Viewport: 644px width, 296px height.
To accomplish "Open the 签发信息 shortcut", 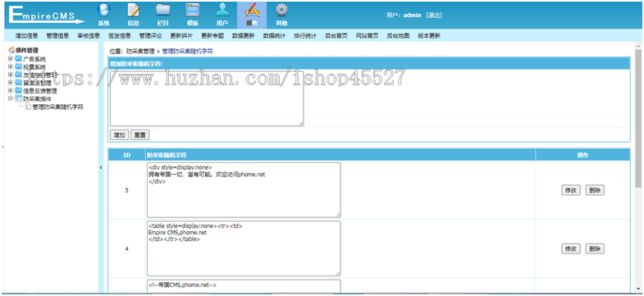I will 120,36.
